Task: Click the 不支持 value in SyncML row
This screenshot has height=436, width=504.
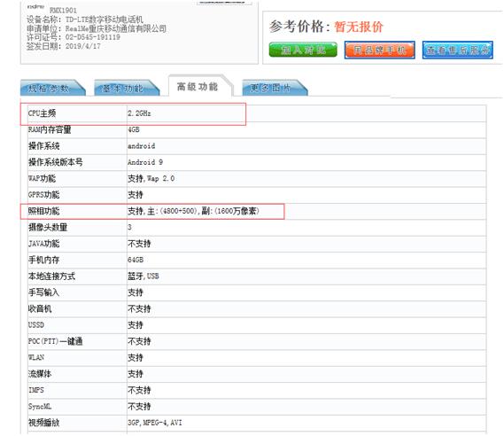Action: pos(139,407)
